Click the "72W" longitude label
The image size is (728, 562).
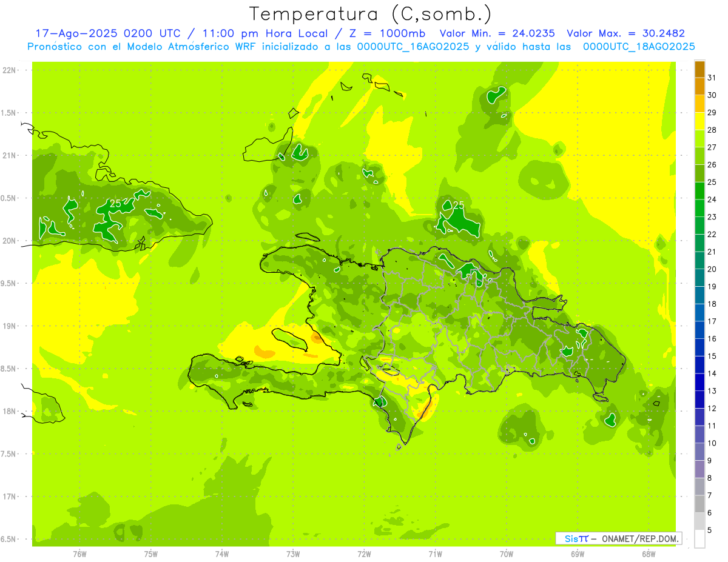pos(364,554)
